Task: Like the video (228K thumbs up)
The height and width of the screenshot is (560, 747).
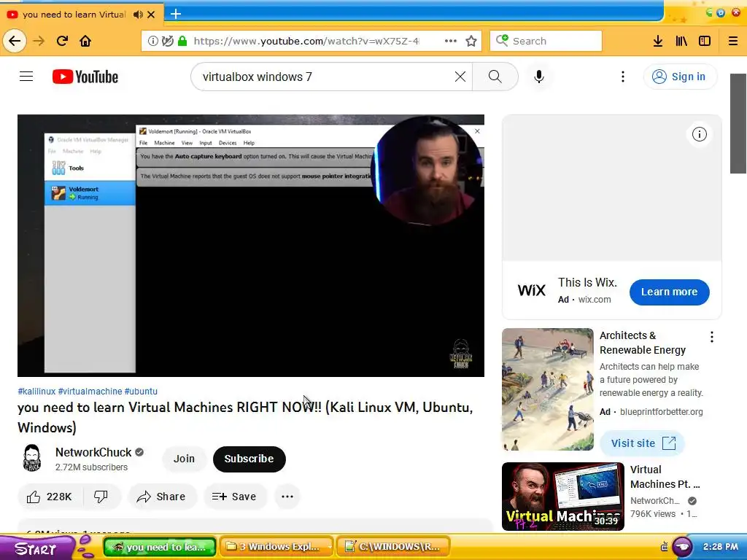Action: click(x=50, y=497)
